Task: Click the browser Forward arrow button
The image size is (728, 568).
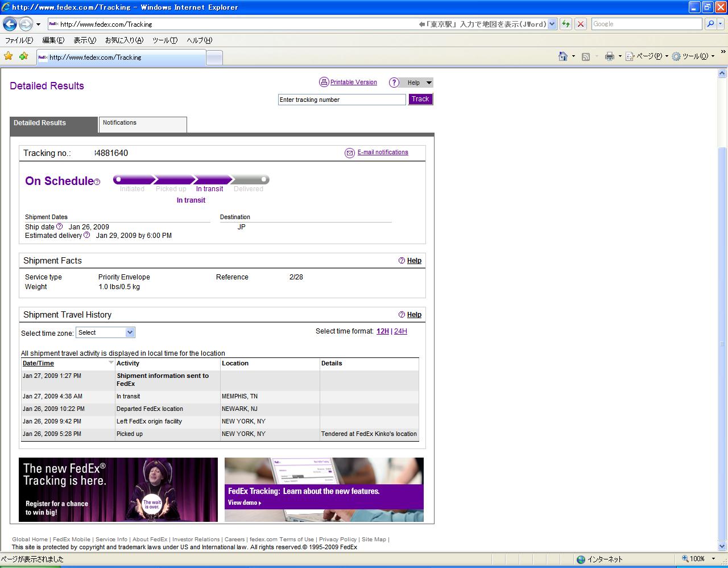Action: (x=26, y=24)
